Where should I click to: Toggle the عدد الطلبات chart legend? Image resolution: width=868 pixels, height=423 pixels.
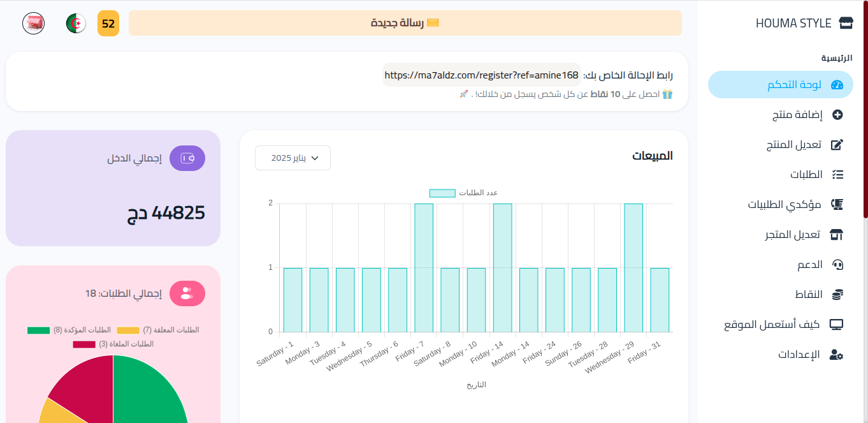point(463,193)
